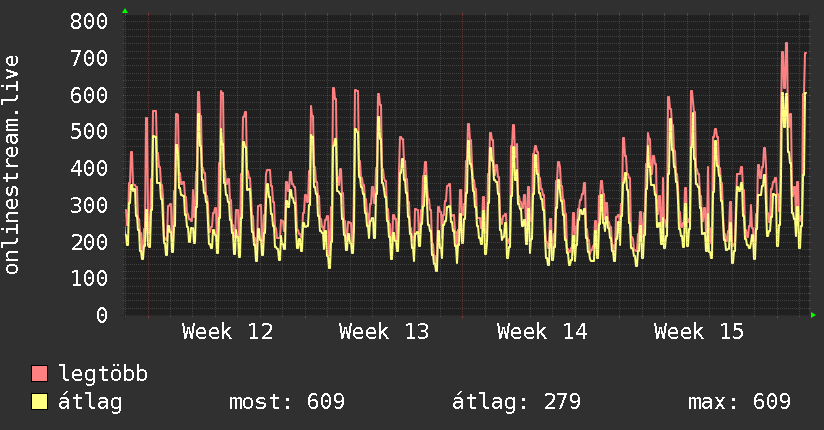Click the pink legtöbb legend swatch
The width and height of the screenshot is (824, 430).
pyautogui.click(x=39, y=373)
